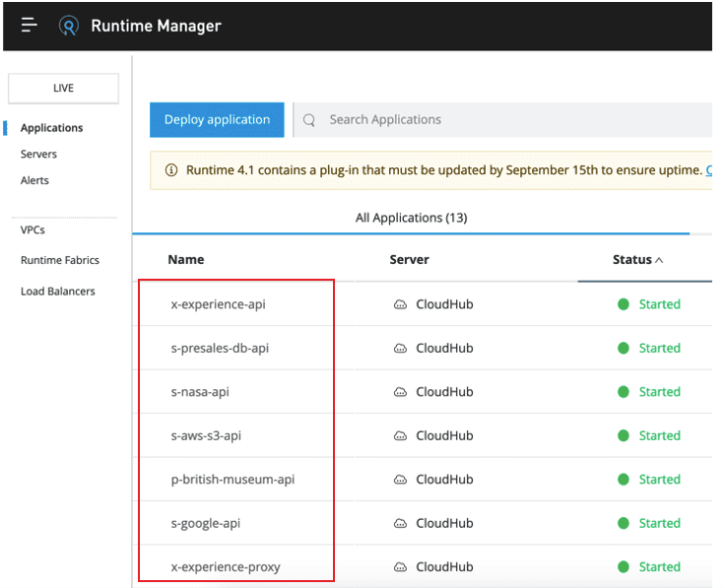Open the s-nasa-api application
Image resolution: width=726 pixels, height=588 pixels.
click(x=200, y=392)
